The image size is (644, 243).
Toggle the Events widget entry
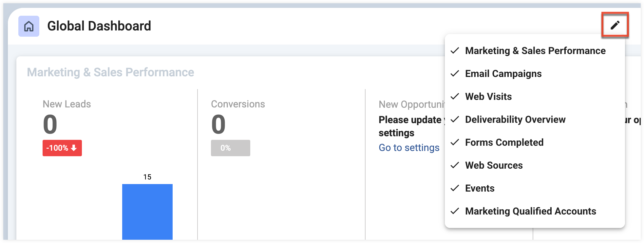click(535, 188)
